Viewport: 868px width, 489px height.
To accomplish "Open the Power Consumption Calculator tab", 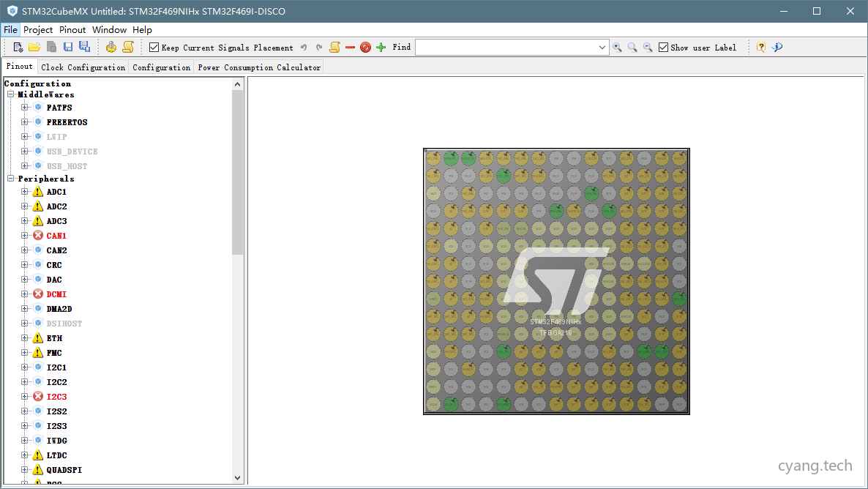I will (259, 67).
